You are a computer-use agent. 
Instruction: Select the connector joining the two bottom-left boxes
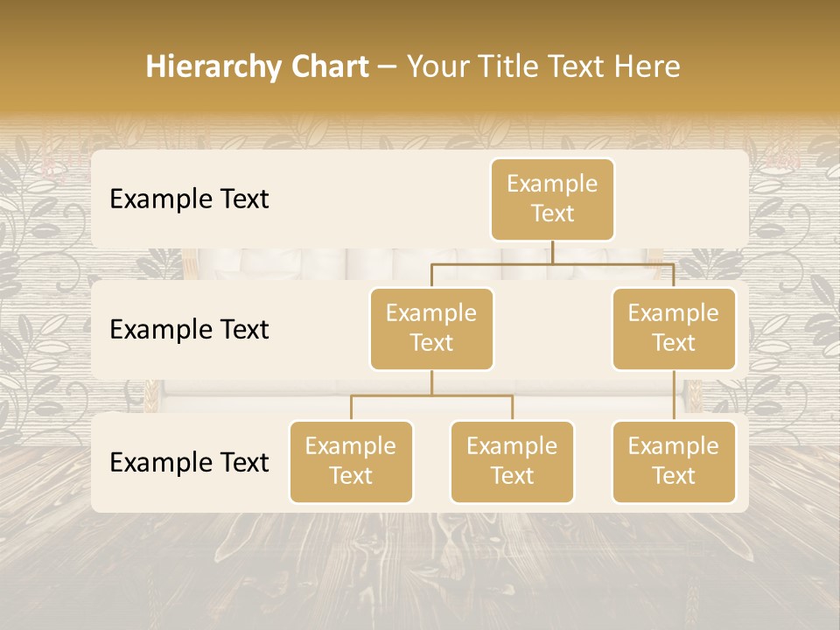(x=431, y=395)
